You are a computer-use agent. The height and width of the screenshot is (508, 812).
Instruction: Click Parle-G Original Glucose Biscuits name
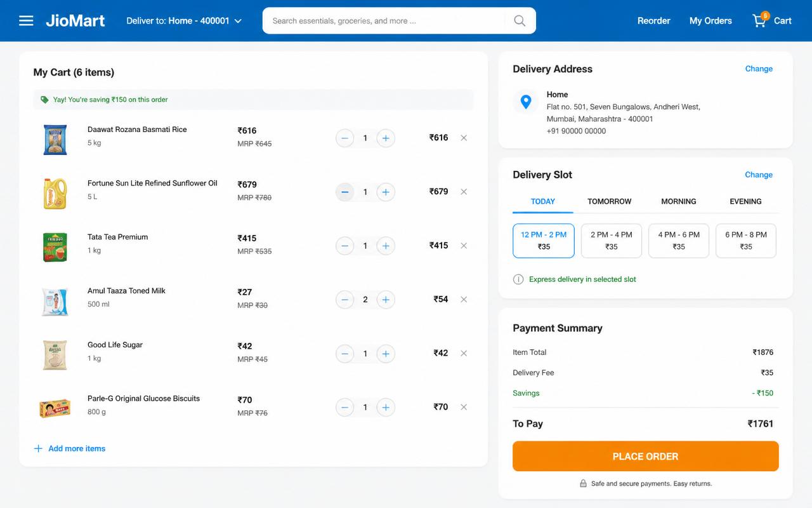[x=143, y=399]
